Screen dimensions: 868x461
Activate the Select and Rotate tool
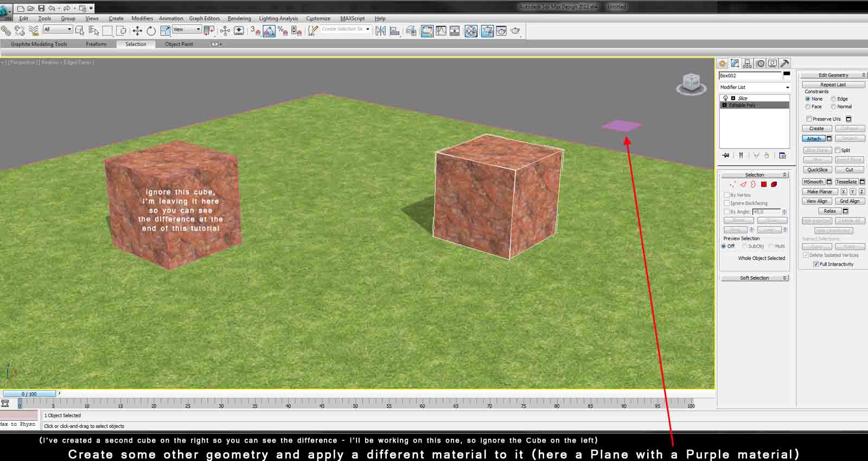[151, 30]
